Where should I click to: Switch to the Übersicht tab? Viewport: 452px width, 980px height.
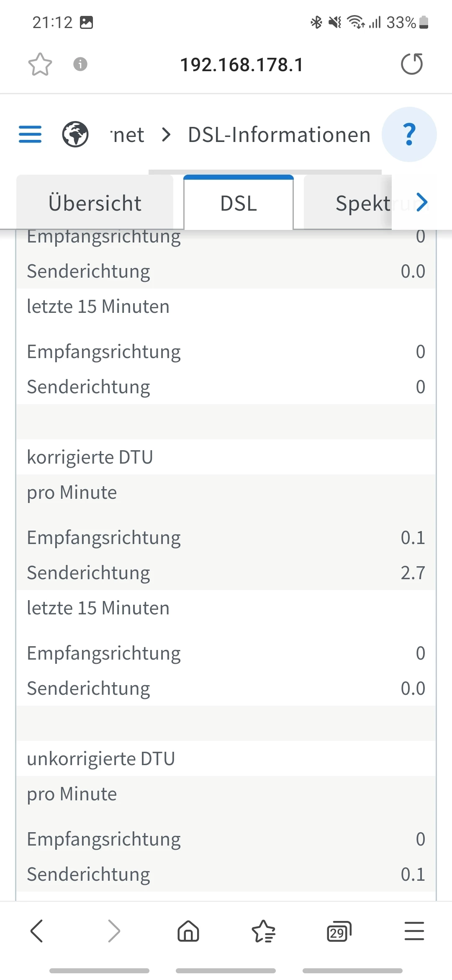95,203
